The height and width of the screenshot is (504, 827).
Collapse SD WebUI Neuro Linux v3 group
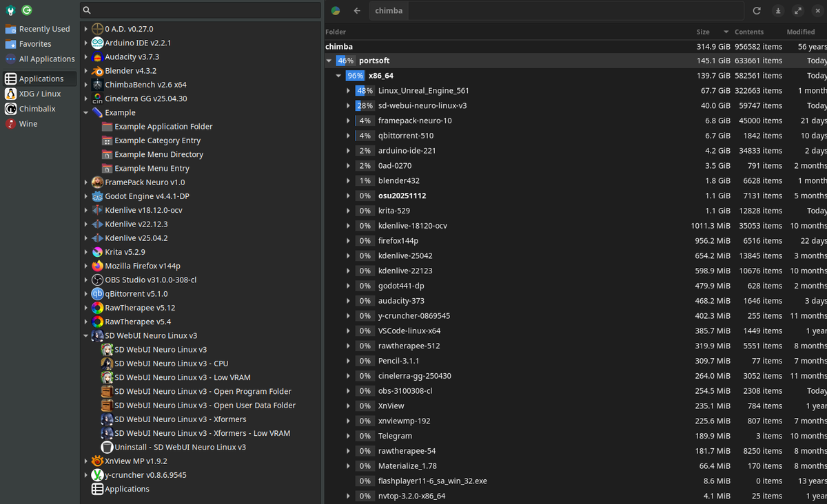coord(86,336)
